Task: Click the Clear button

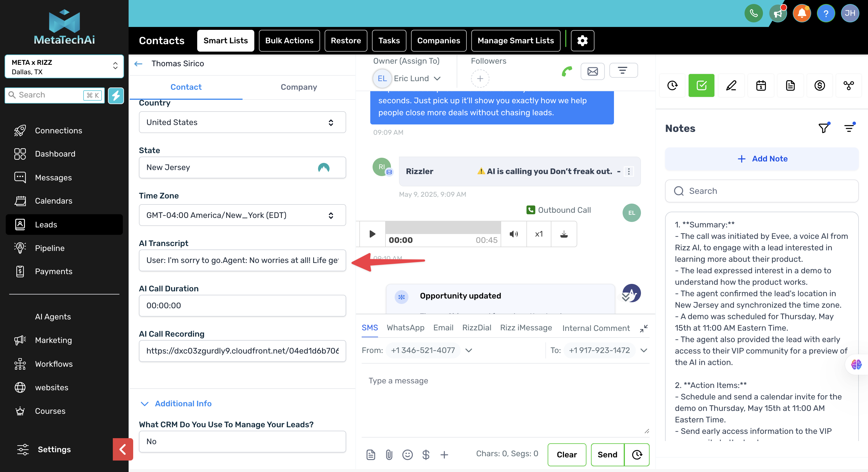Action: click(x=566, y=455)
